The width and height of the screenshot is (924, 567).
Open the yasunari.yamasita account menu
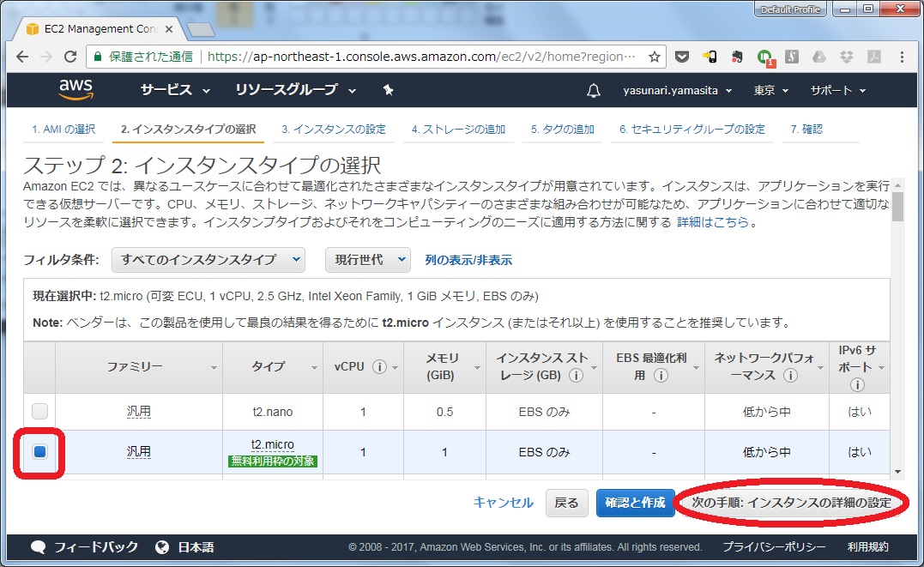click(678, 91)
